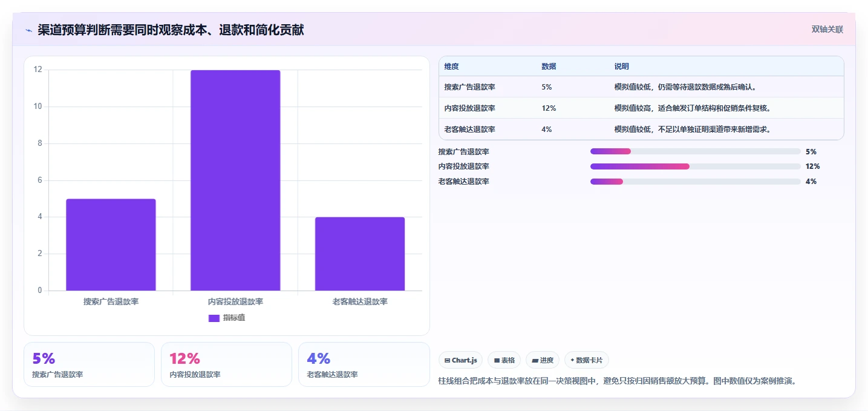868x411 pixels.
Task: Click the 渠道预算判断 panel title text
Action: pos(171,30)
